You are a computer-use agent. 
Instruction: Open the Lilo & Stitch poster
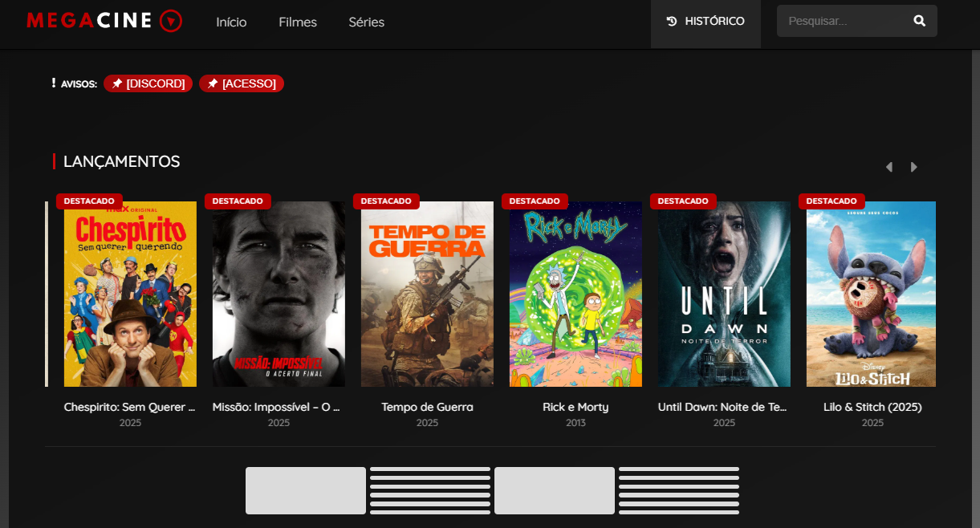point(871,294)
